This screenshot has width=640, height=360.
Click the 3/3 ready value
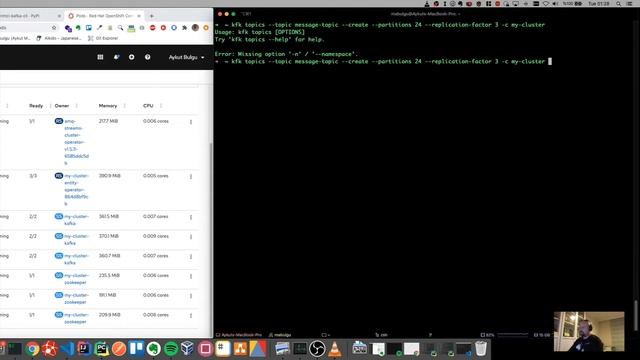[33, 176]
